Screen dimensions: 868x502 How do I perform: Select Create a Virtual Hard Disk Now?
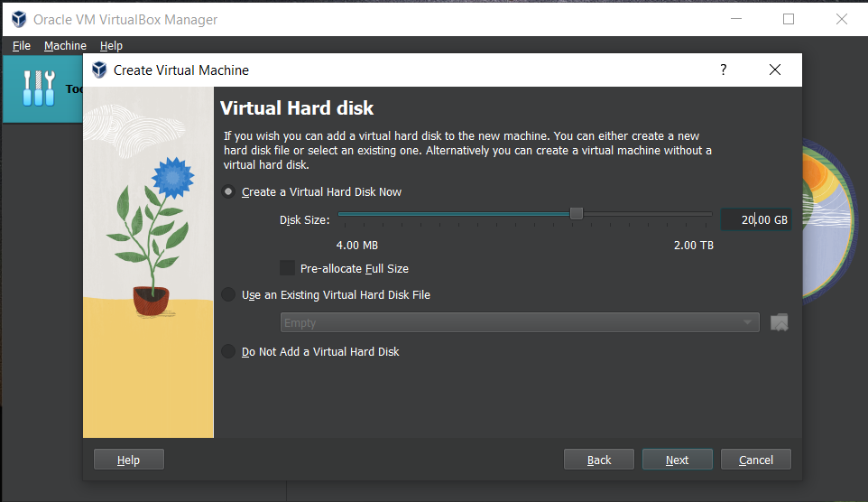pyautogui.click(x=228, y=191)
